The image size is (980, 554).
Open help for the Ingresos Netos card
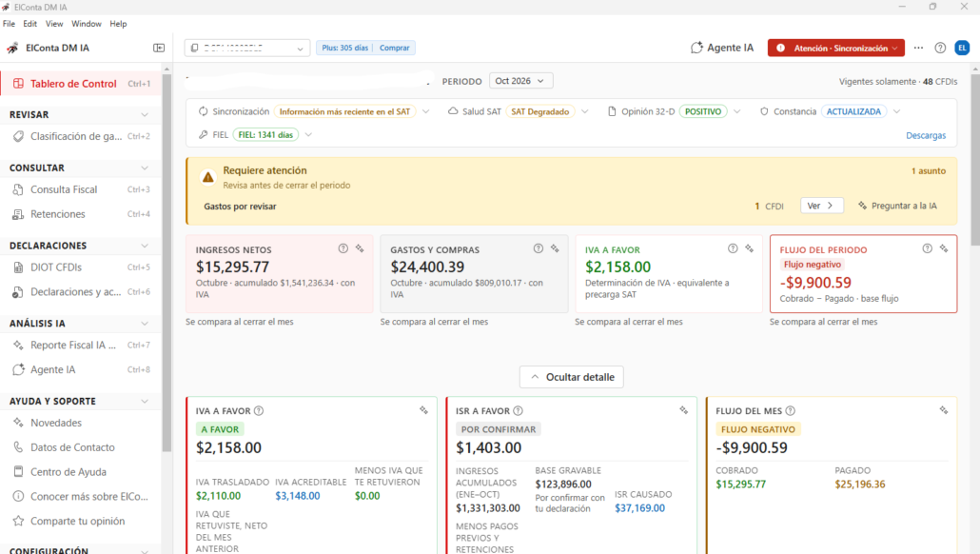[343, 248]
